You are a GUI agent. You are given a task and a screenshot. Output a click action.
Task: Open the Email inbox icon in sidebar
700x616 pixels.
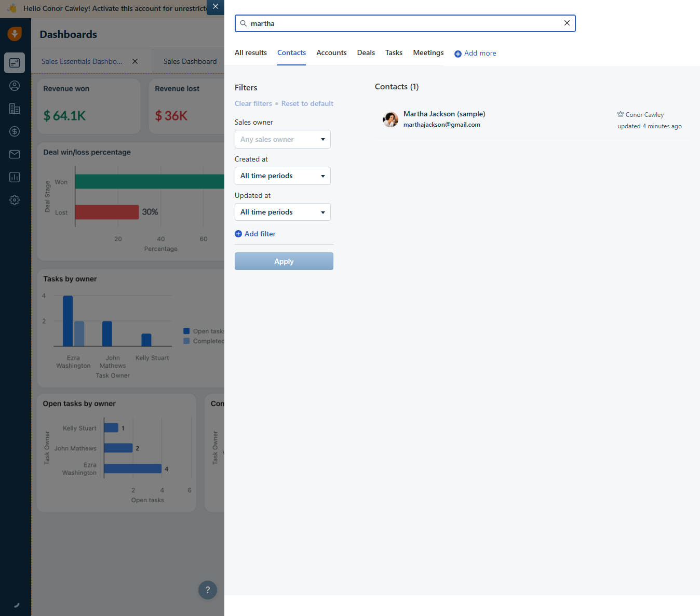tap(15, 154)
